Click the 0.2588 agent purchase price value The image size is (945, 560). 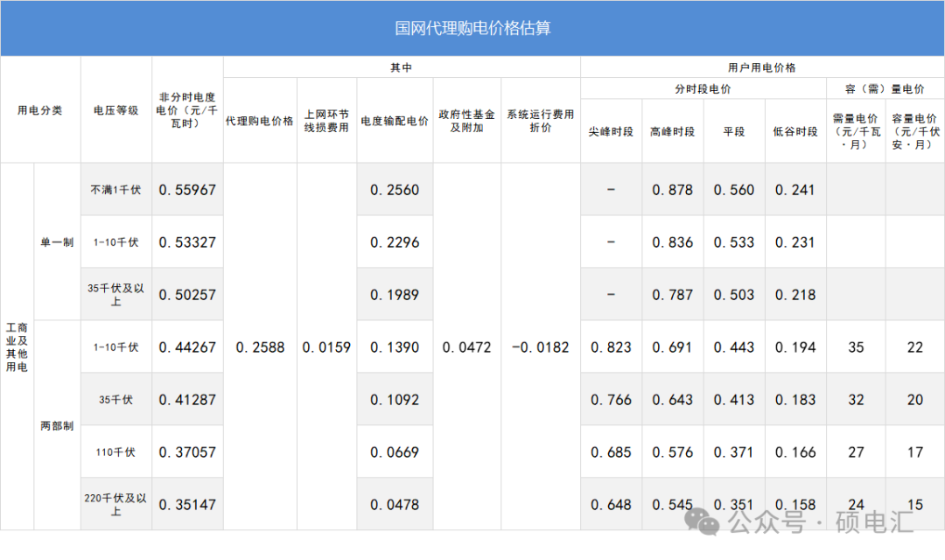(x=260, y=347)
